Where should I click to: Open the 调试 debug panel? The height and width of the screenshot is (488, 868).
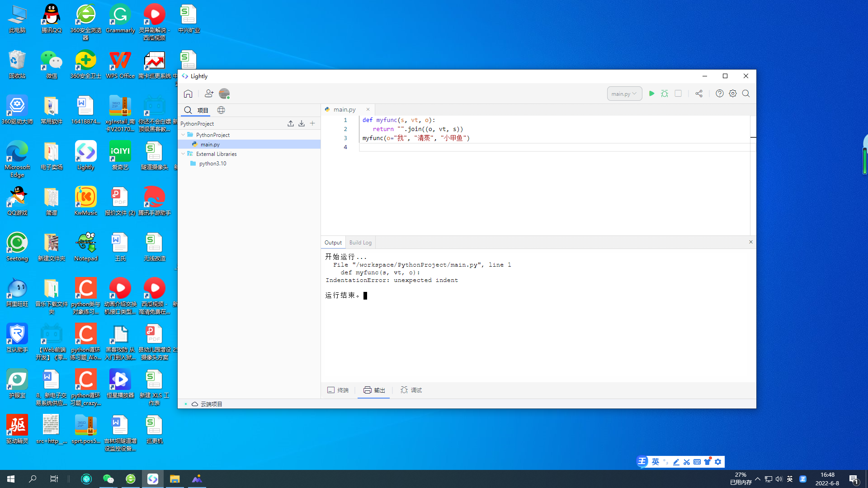click(411, 390)
